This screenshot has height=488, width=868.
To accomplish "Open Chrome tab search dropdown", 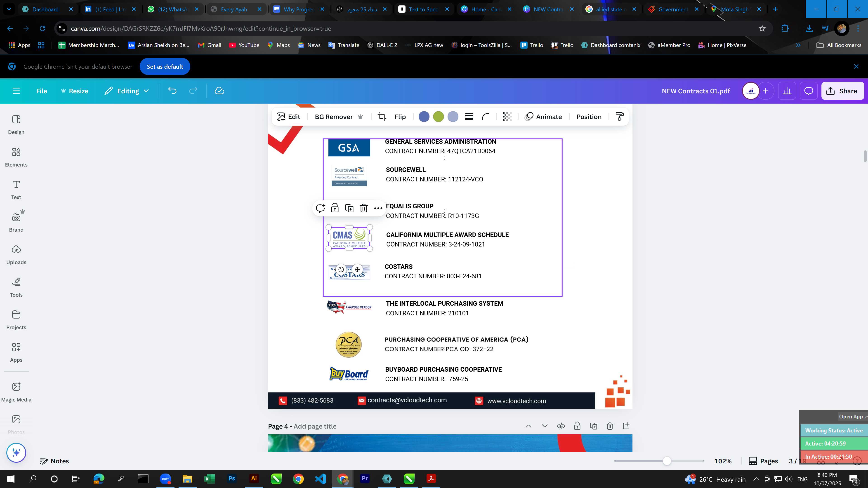I will [9, 9].
